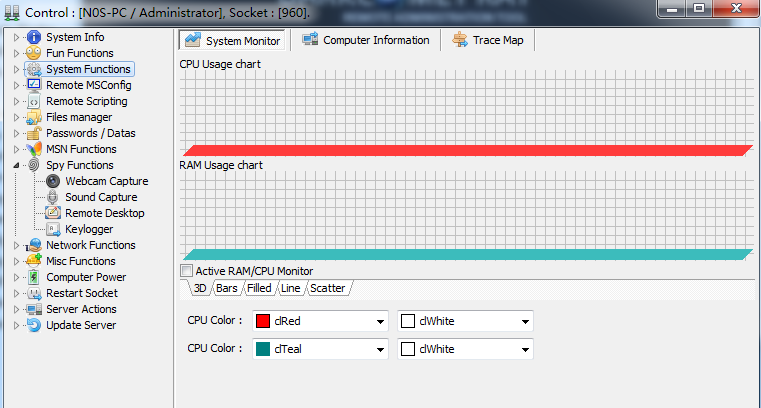Collapse the Spy Functions tree node

(x=16, y=165)
